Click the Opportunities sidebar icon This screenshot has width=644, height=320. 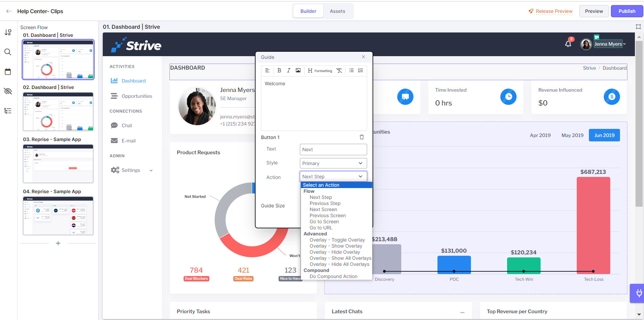pyautogui.click(x=114, y=96)
